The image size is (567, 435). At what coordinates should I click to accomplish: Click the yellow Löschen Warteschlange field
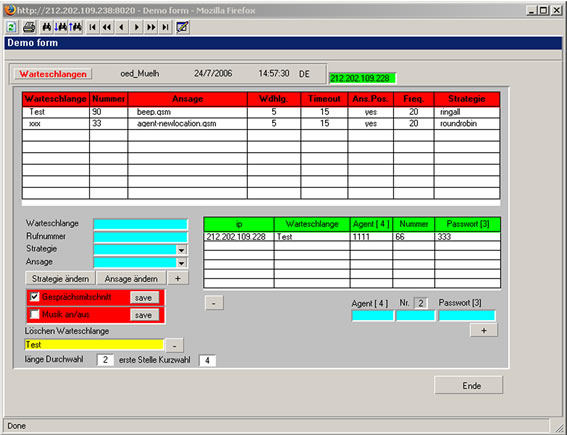point(94,345)
